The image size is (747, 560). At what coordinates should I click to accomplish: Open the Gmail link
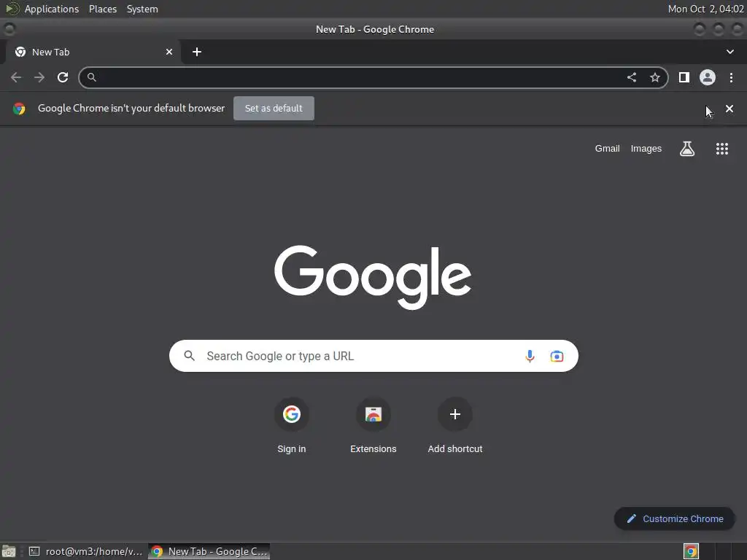(608, 149)
